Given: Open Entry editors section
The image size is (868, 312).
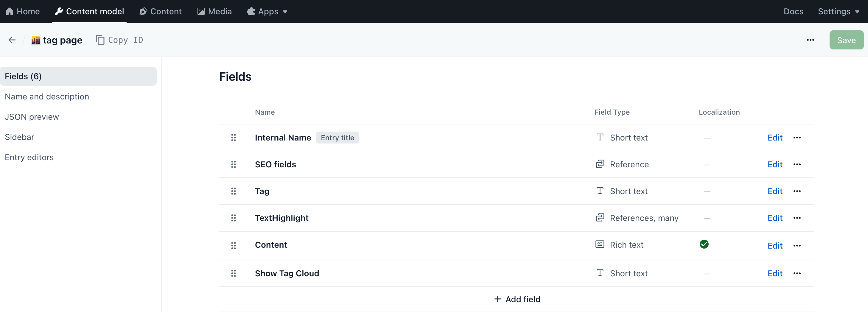Looking at the screenshot, I should (x=29, y=157).
